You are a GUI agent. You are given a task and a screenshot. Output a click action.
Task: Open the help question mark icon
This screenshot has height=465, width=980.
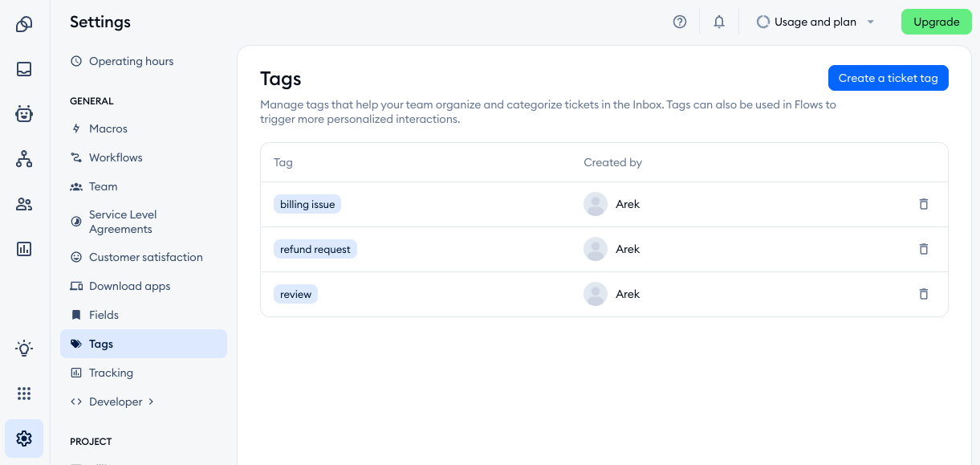pos(680,22)
